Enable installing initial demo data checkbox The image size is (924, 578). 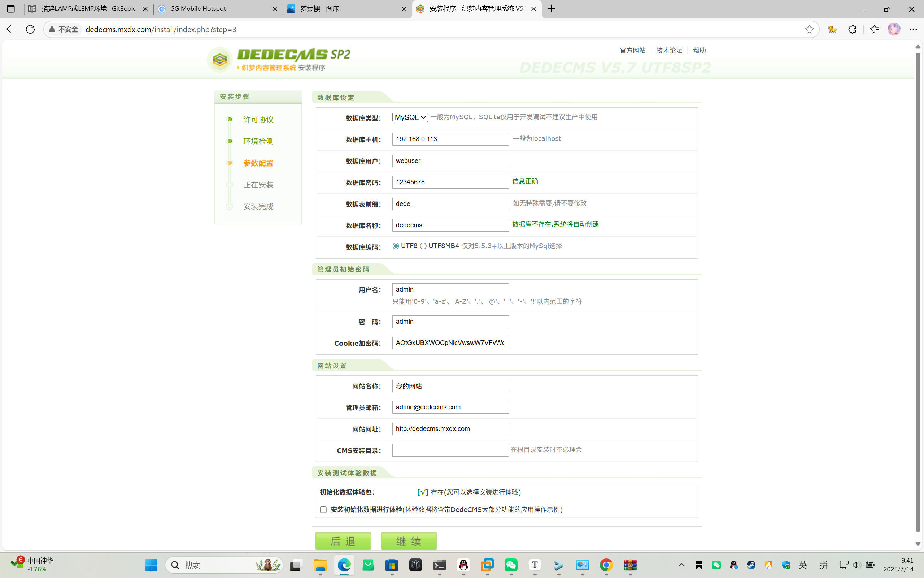point(323,510)
